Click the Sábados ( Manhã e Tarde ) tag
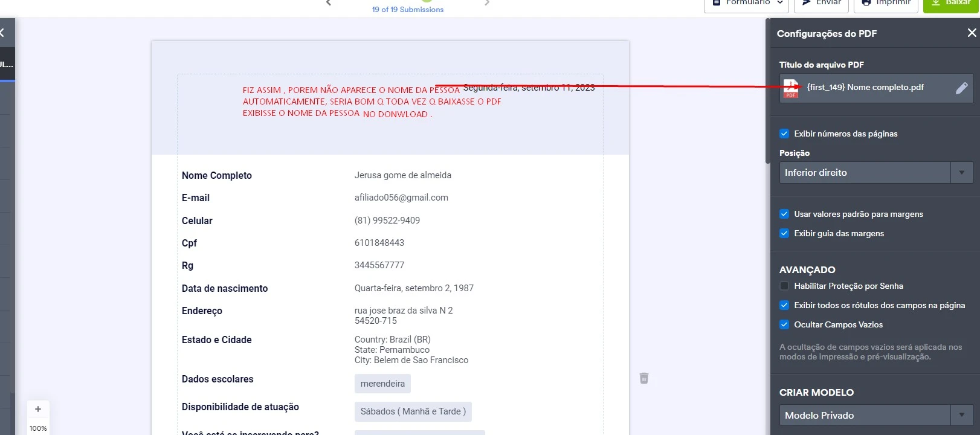Image resolution: width=980 pixels, height=435 pixels. tap(413, 411)
